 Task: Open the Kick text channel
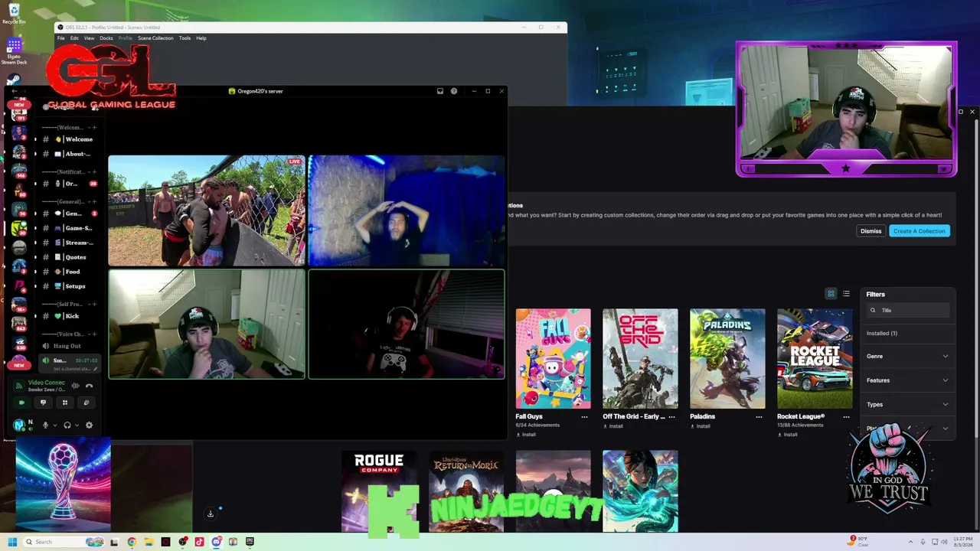[x=70, y=316]
